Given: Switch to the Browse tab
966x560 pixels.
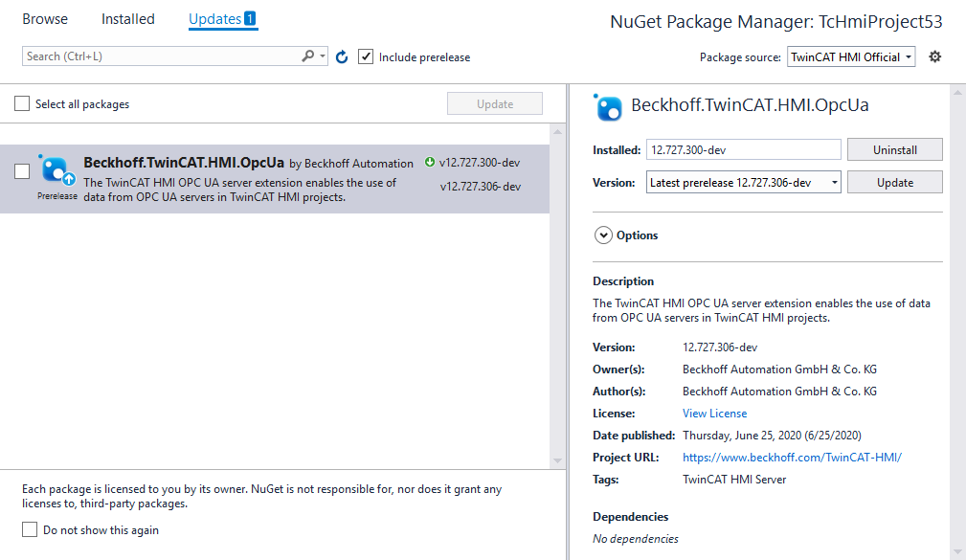Looking at the screenshot, I should point(45,19).
